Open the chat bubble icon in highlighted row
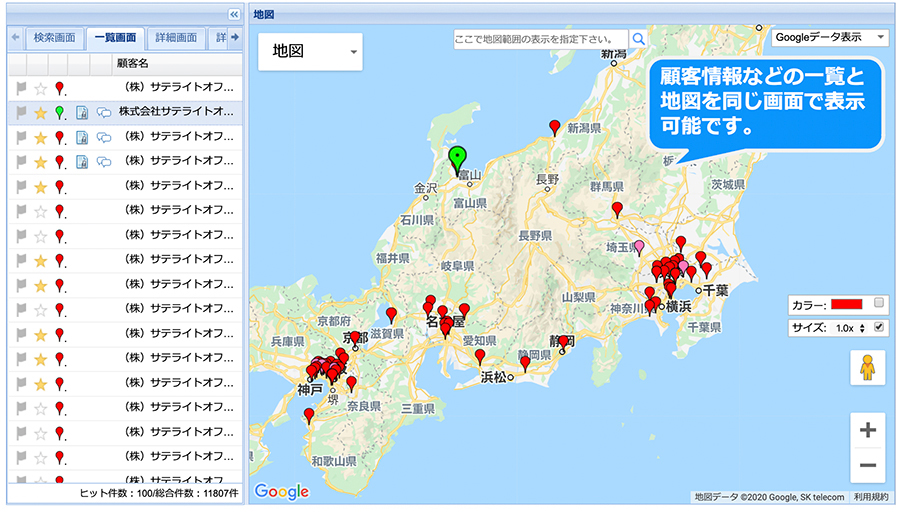The image size is (900, 512). (x=103, y=112)
